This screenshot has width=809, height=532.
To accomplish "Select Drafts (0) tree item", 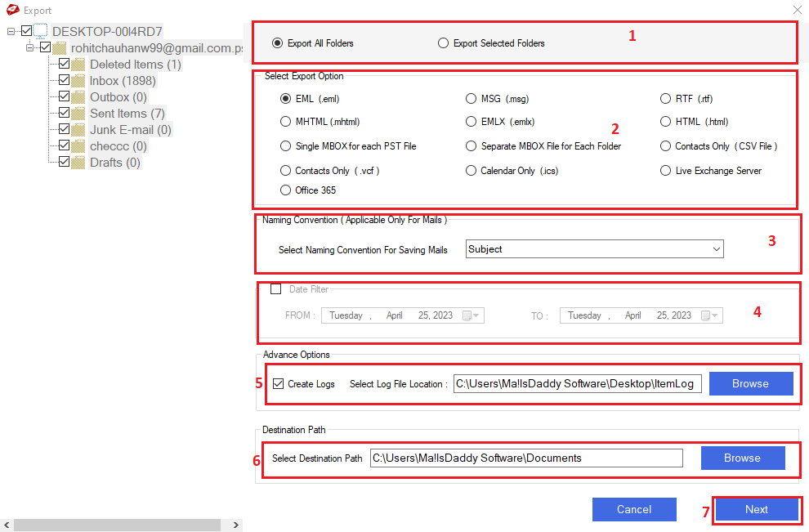I will (x=115, y=163).
